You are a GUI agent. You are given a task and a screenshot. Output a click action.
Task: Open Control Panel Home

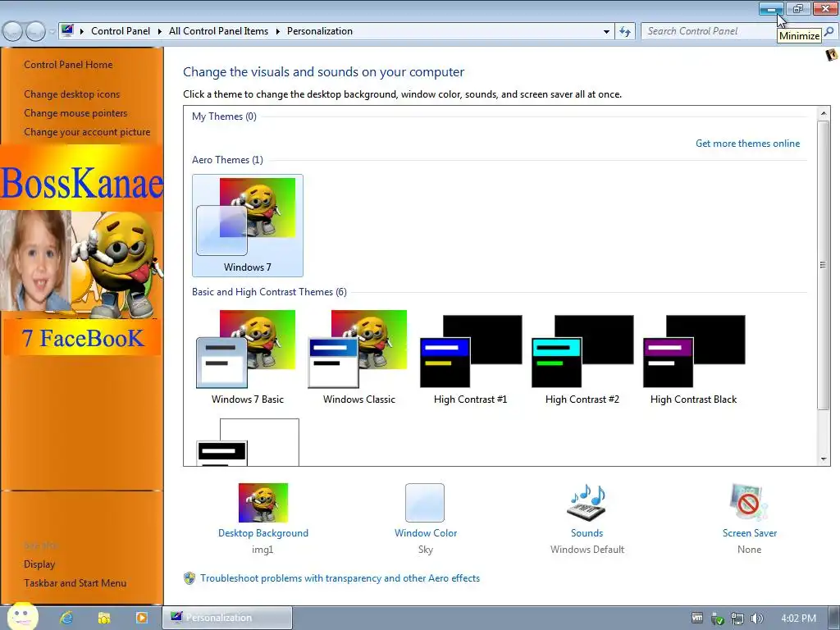(x=68, y=65)
